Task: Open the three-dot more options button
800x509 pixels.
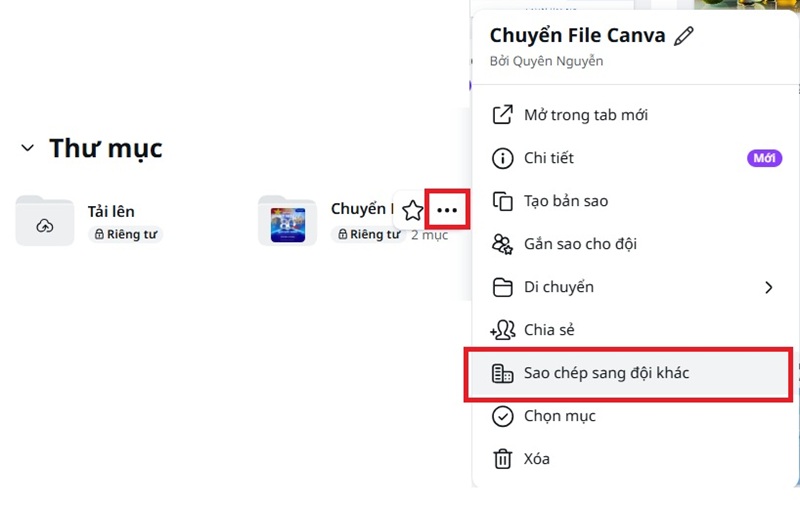Action: (447, 211)
